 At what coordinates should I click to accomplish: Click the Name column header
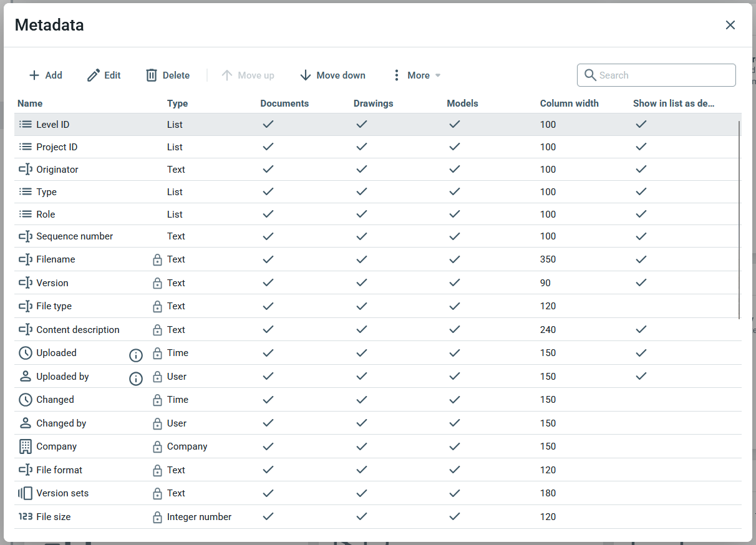[30, 104]
